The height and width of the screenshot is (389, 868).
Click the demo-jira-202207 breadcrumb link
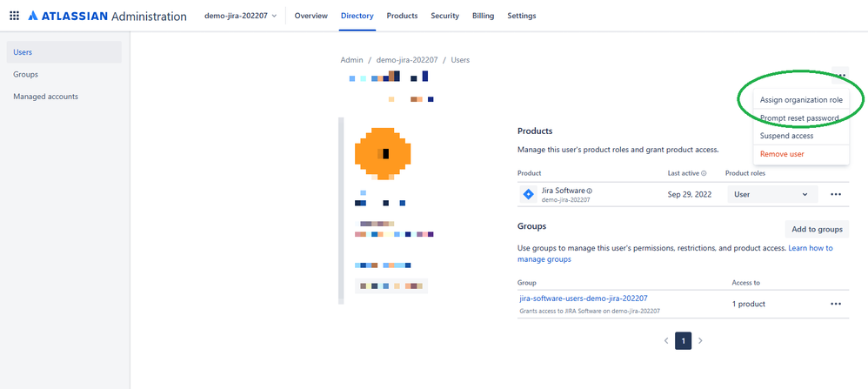[407, 60]
